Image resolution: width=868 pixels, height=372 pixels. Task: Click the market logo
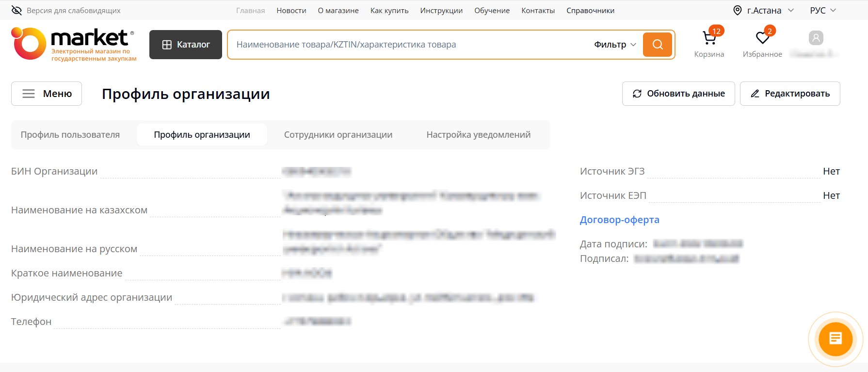(x=74, y=44)
